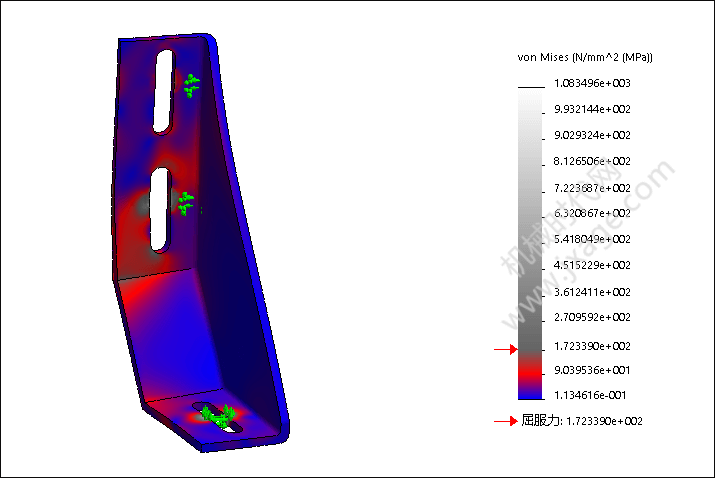Click the top elongated slot of the bracket
Screen dimensions: 715x478
click(x=164, y=91)
